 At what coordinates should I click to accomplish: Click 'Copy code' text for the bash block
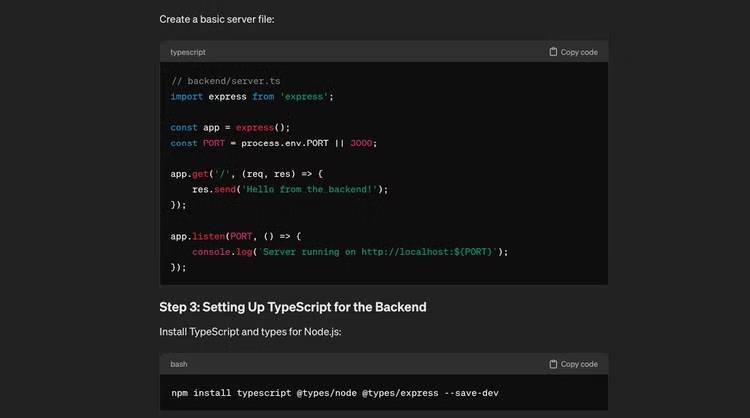point(579,364)
